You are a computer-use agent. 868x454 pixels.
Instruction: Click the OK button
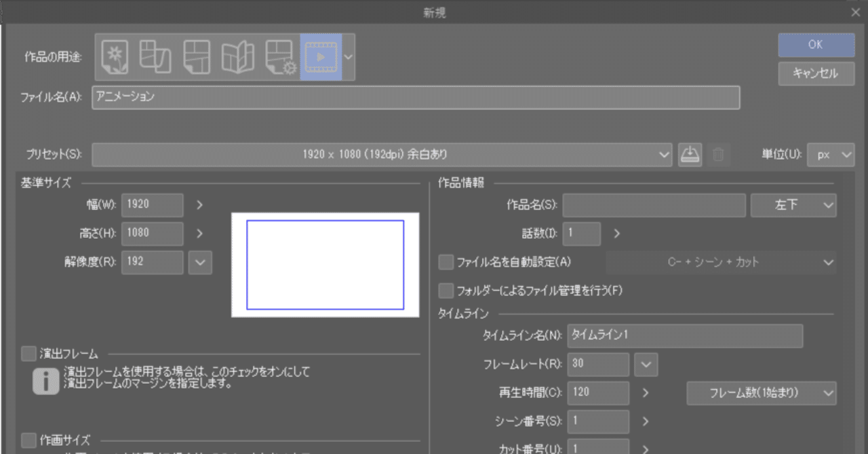(x=816, y=45)
